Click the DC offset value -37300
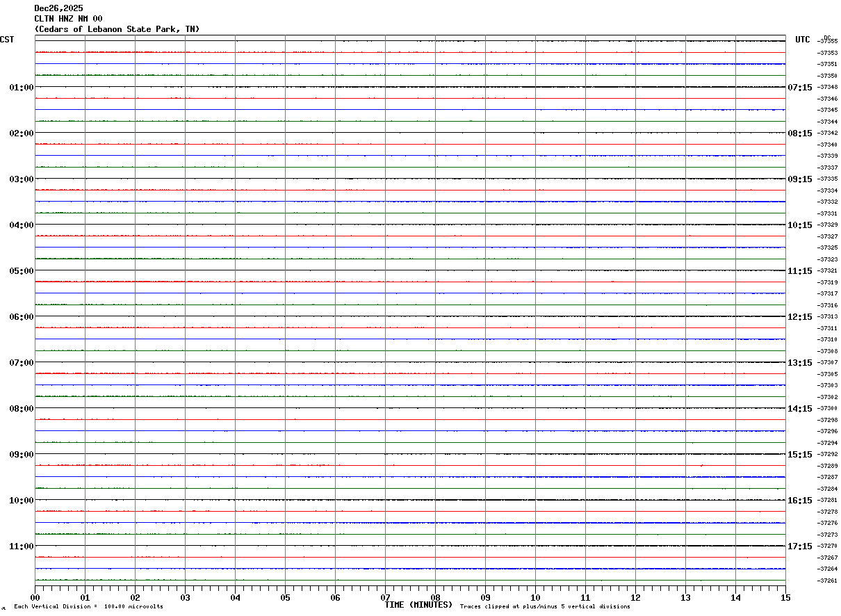This screenshot has height=616, width=841. pos(827,408)
